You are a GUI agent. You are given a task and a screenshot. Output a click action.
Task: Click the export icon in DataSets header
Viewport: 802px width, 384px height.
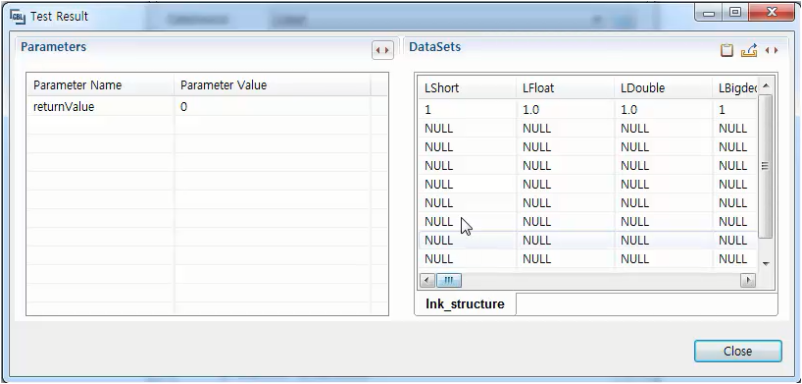pyautogui.click(x=749, y=50)
